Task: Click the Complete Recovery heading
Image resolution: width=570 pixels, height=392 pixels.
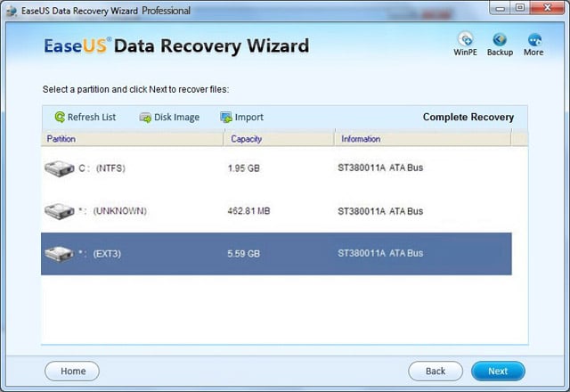Action: coord(468,117)
